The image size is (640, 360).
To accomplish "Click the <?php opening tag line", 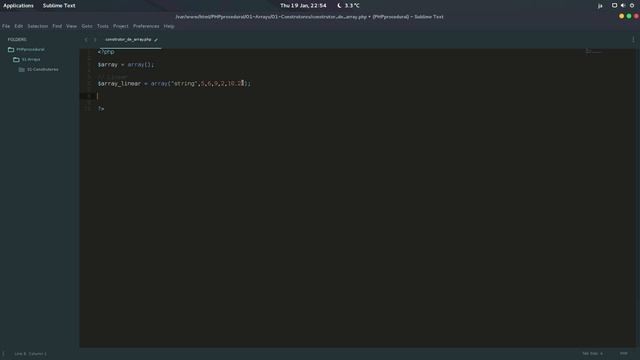I will tap(106, 52).
